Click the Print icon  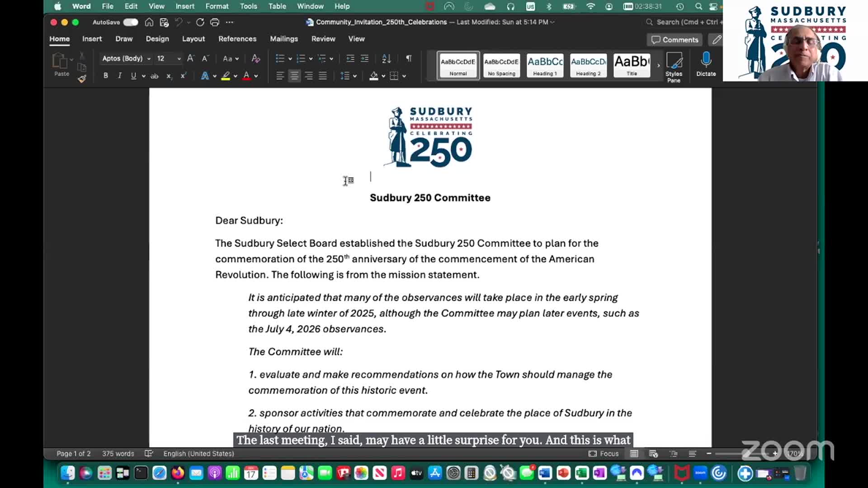[x=215, y=22]
